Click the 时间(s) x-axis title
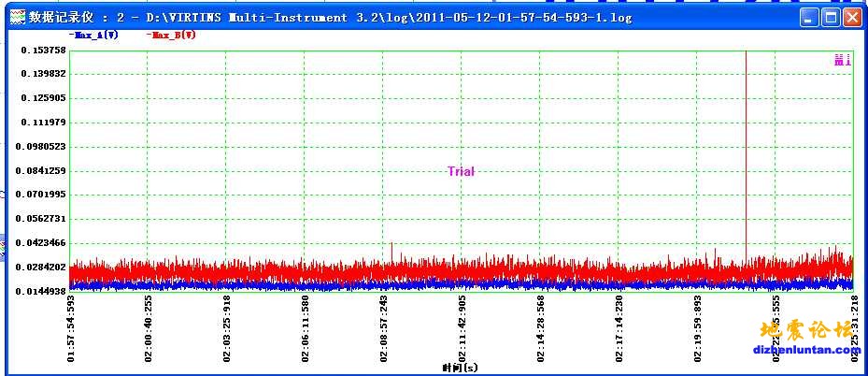 pos(460,368)
